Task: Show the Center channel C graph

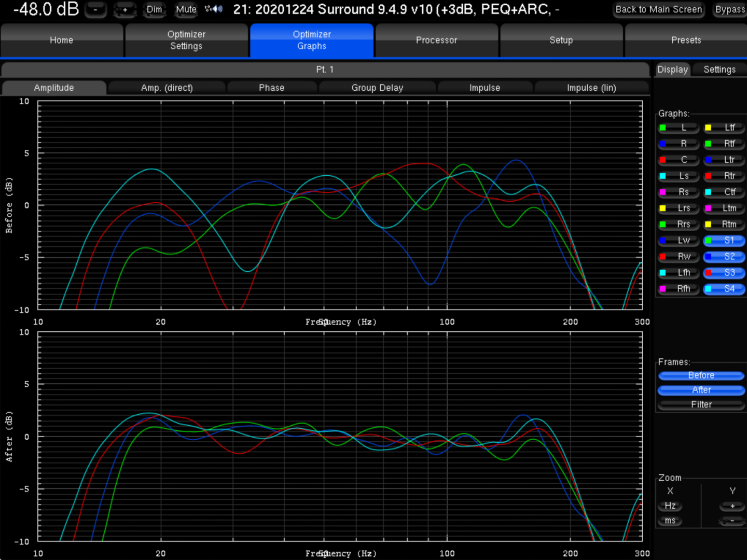Action: click(x=679, y=160)
